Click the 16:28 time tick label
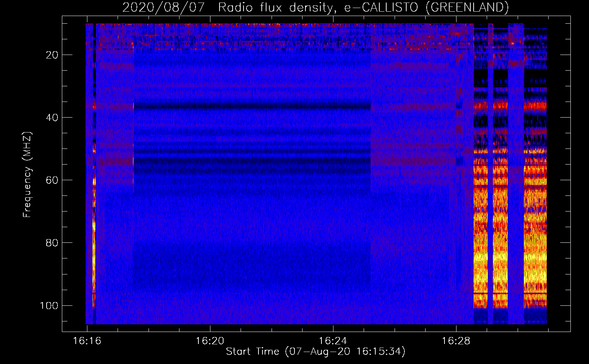 coord(456,341)
